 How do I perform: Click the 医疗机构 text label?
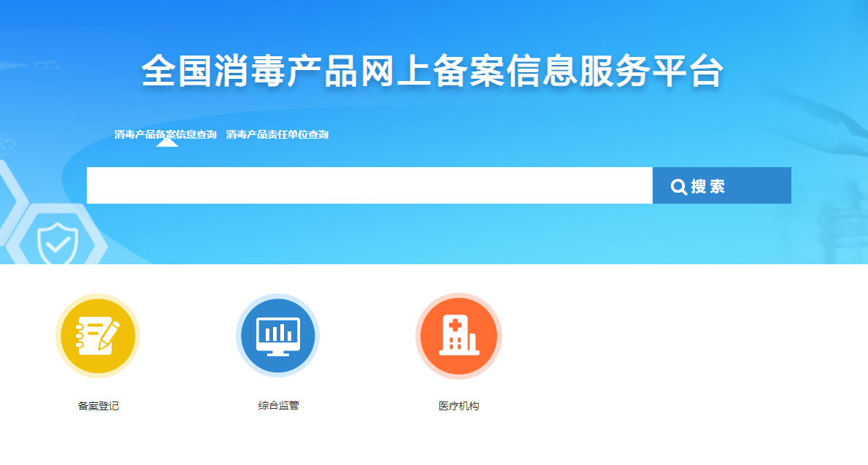458,406
